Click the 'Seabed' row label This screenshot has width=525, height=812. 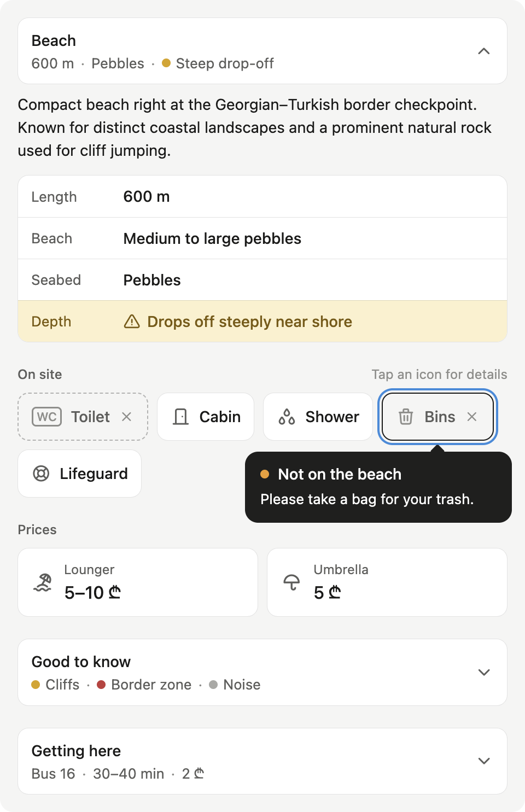tap(56, 280)
